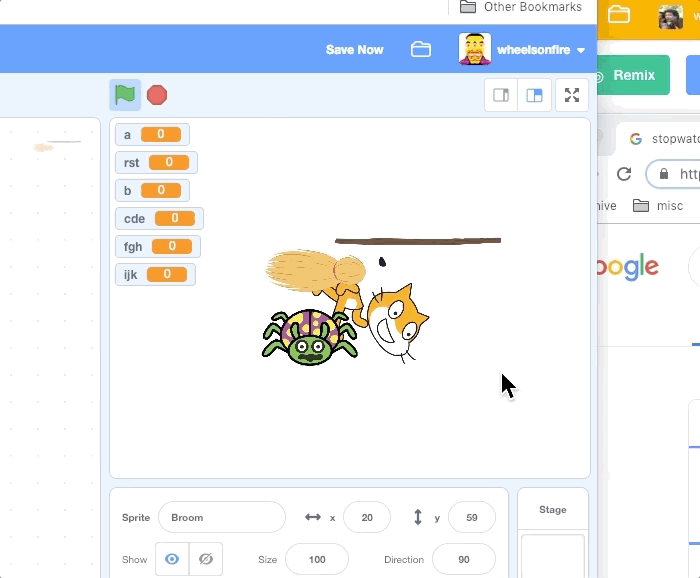
Task: Click the Sprite name field Broom
Action: (222, 517)
